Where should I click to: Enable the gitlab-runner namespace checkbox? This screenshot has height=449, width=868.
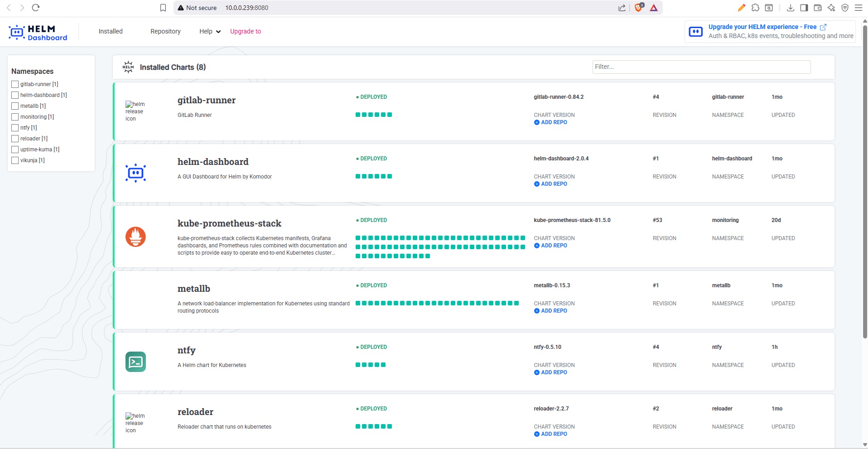[15, 84]
